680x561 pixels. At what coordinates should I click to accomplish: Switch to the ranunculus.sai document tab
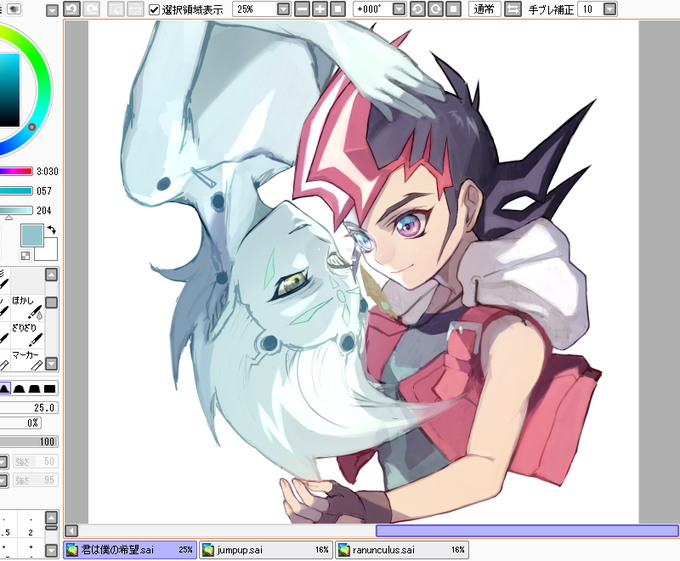click(402, 550)
